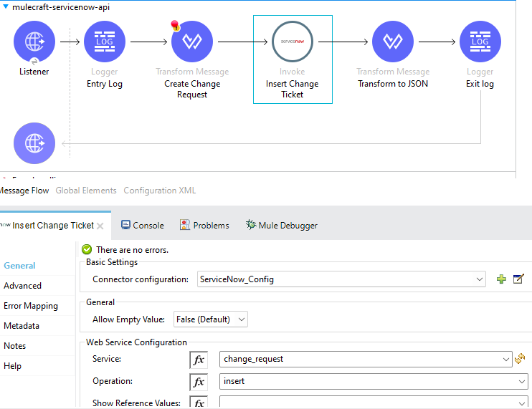Toggle fx button for Show Reference Values

199,403
